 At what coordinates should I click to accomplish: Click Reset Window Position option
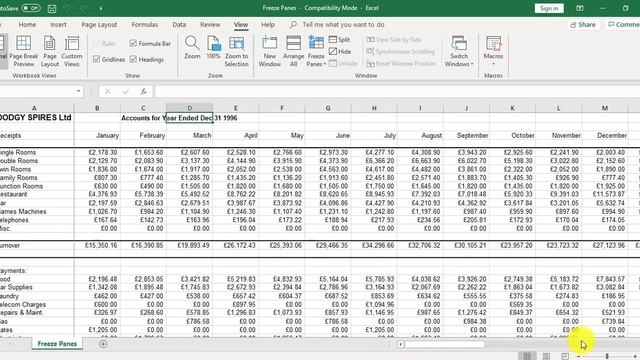click(x=401, y=64)
